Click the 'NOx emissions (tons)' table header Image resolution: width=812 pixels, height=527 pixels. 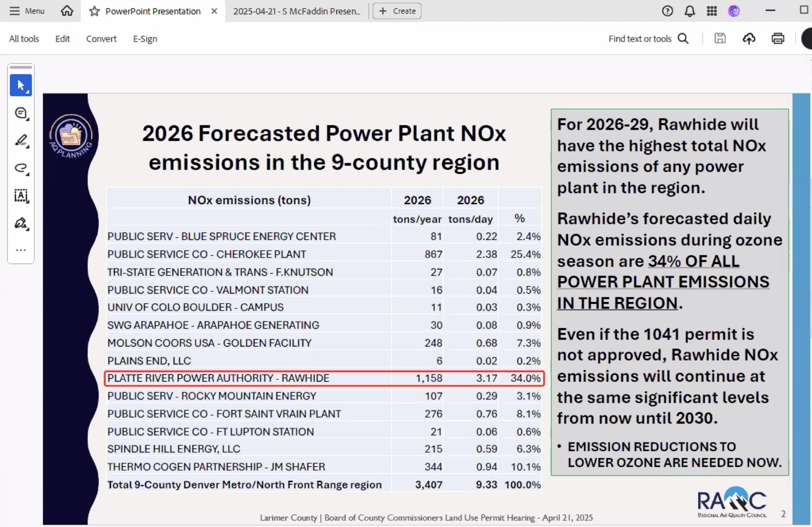(249, 200)
